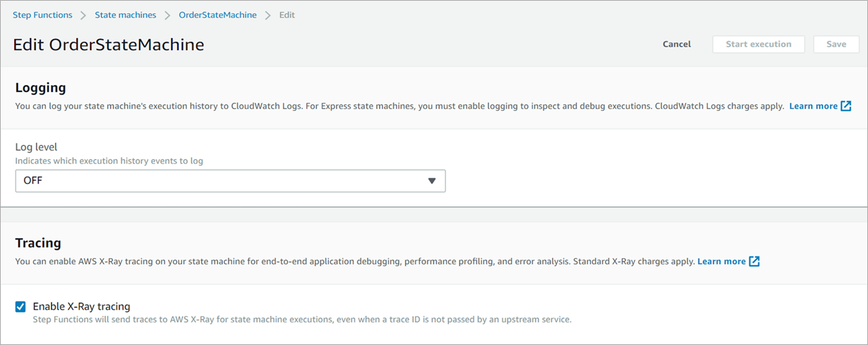Open Learn more link in Tracing section

[721, 261]
